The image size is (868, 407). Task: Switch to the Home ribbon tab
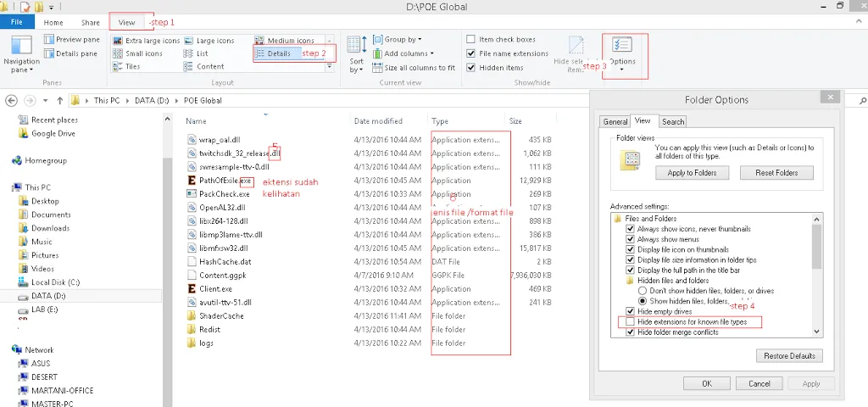click(x=53, y=23)
